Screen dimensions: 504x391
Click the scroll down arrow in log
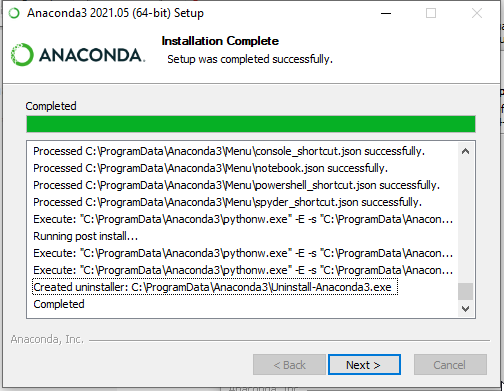[466, 309]
